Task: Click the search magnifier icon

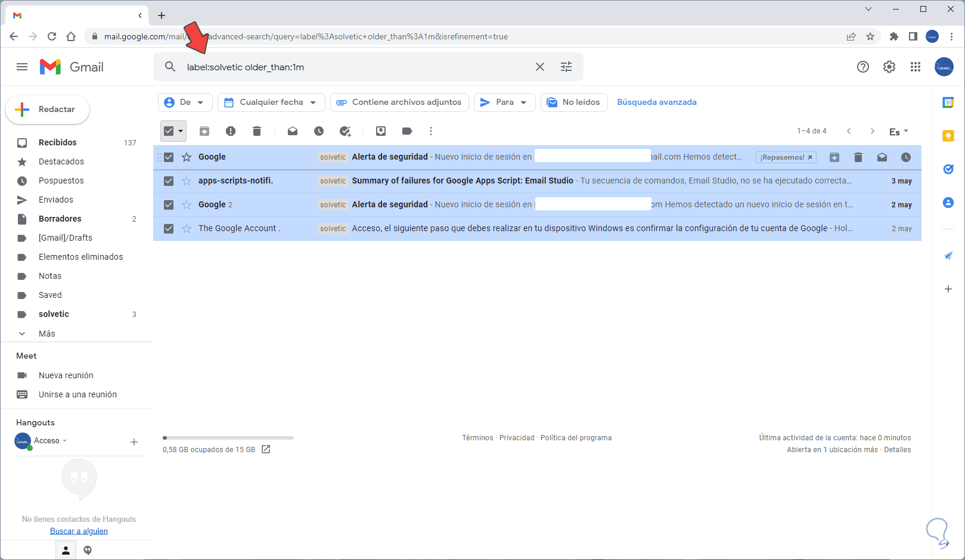Action: tap(170, 67)
